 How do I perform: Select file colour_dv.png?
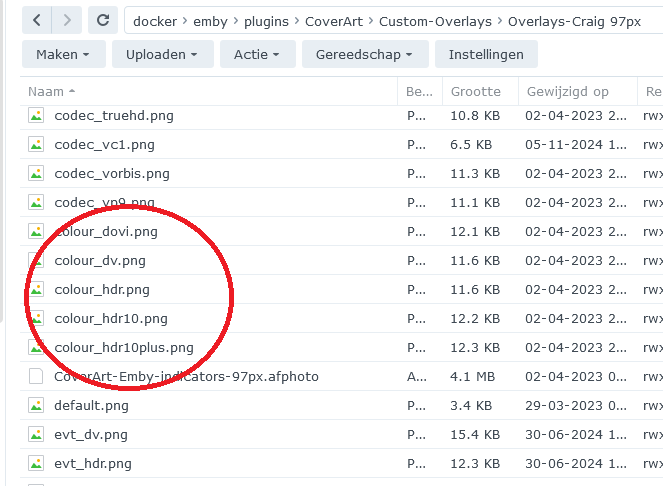click(100, 261)
